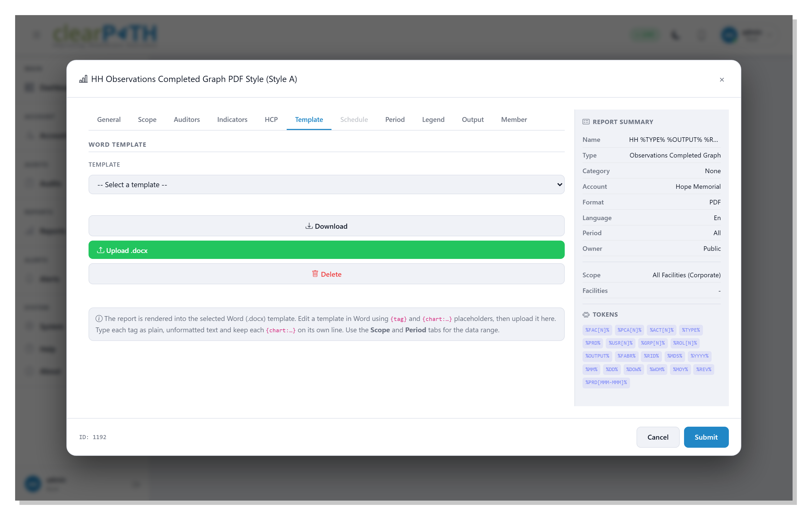Close the report dialog with X
812x520 pixels.
point(722,80)
